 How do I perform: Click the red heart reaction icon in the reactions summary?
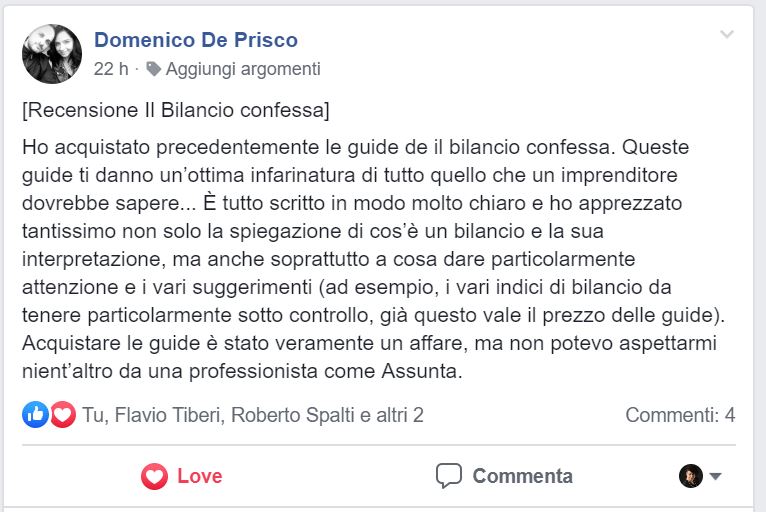pos(63,414)
